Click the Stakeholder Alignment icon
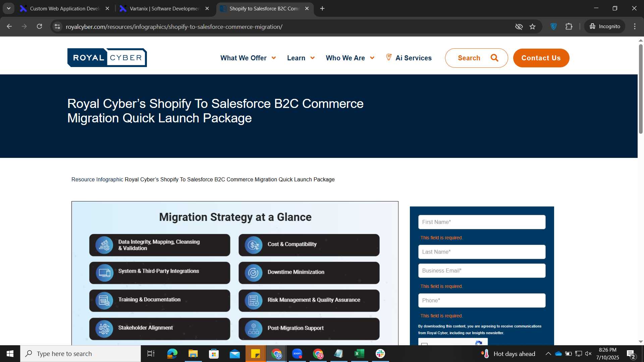The height and width of the screenshot is (362, 644). [x=104, y=329]
